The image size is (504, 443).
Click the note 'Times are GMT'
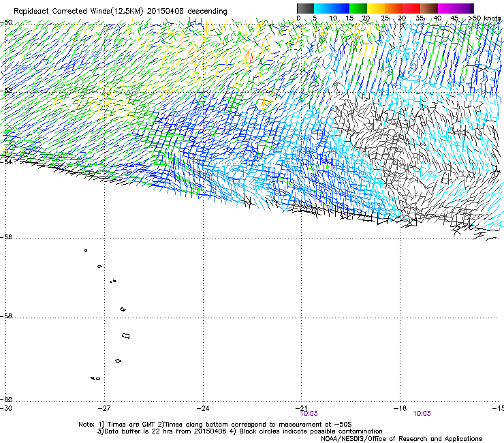tap(131, 425)
